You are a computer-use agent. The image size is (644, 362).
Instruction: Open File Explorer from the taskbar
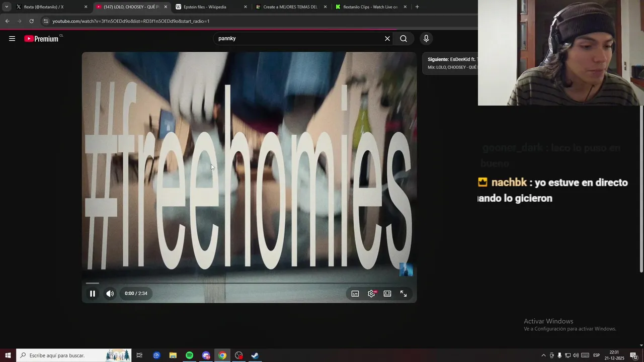[x=173, y=355]
